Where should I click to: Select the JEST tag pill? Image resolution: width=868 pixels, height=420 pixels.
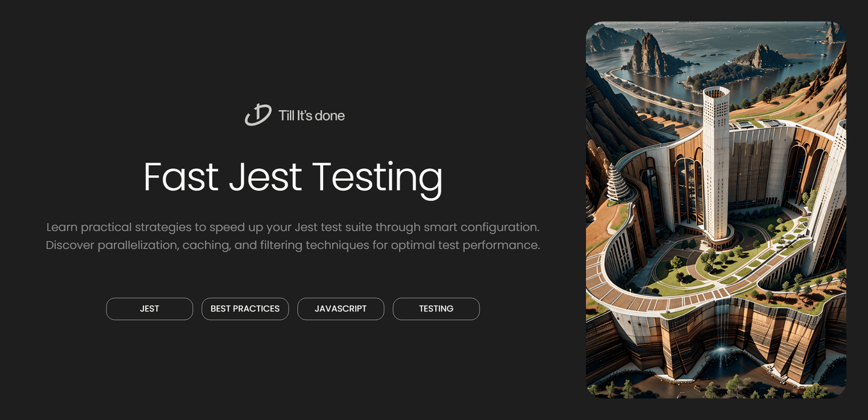tap(149, 309)
